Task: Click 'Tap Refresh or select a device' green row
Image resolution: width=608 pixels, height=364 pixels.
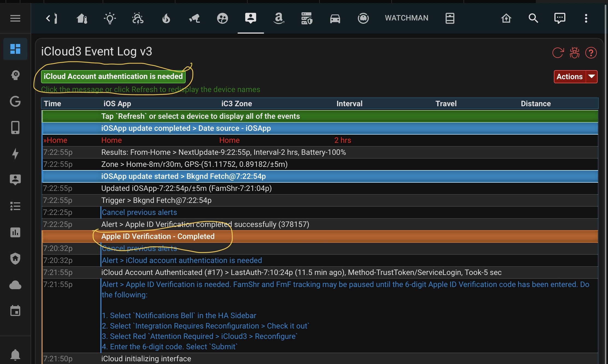Action: pyautogui.click(x=320, y=116)
